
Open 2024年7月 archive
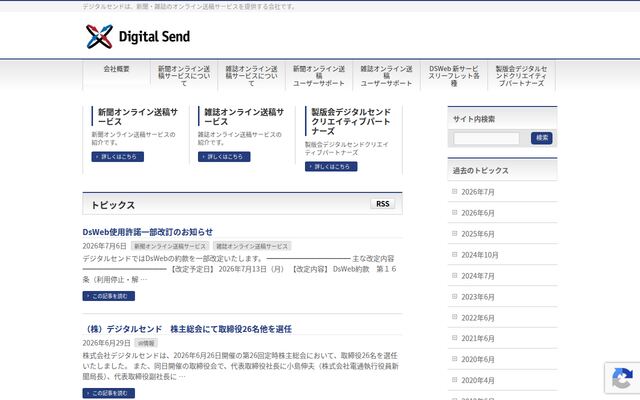pos(478,276)
